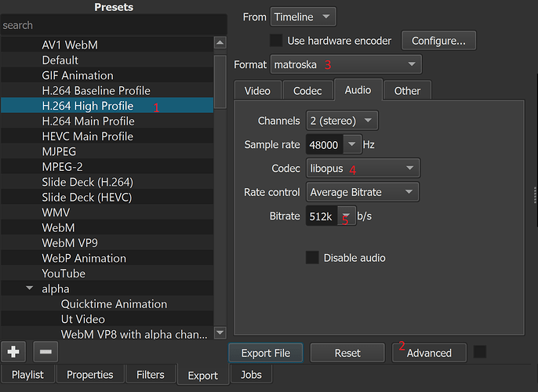Select WebM VP8 with alpha channel preset
538x392 pixels.
(107, 333)
